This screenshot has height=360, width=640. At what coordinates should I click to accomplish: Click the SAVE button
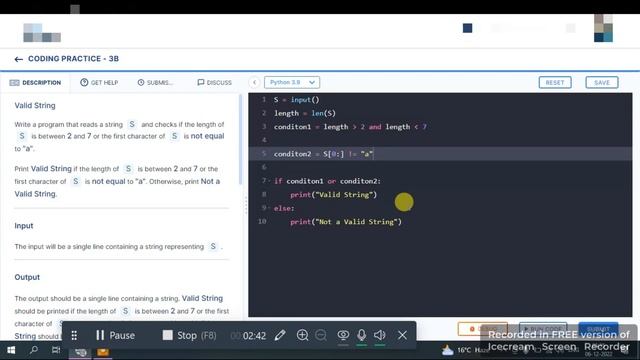[602, 82]
